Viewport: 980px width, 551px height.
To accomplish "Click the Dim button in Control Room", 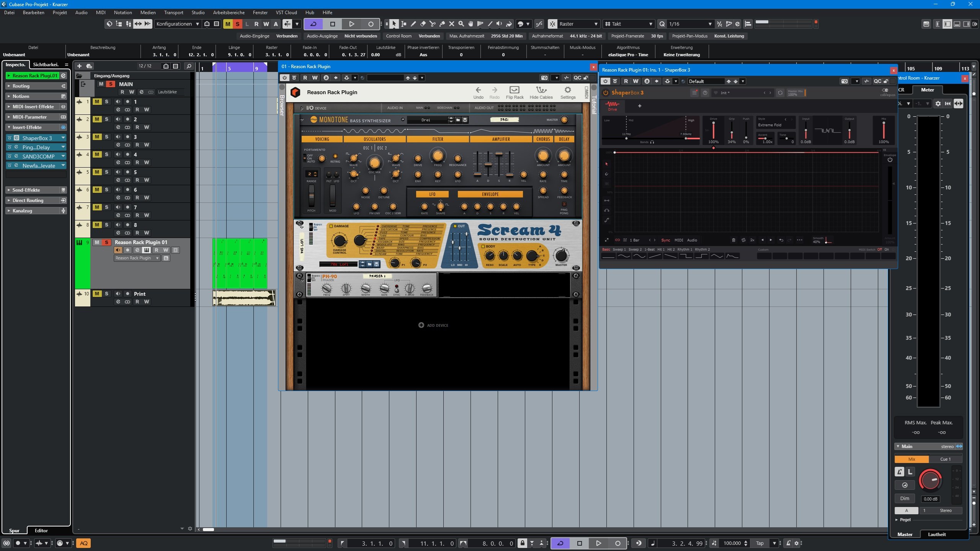I will point(904,498).
